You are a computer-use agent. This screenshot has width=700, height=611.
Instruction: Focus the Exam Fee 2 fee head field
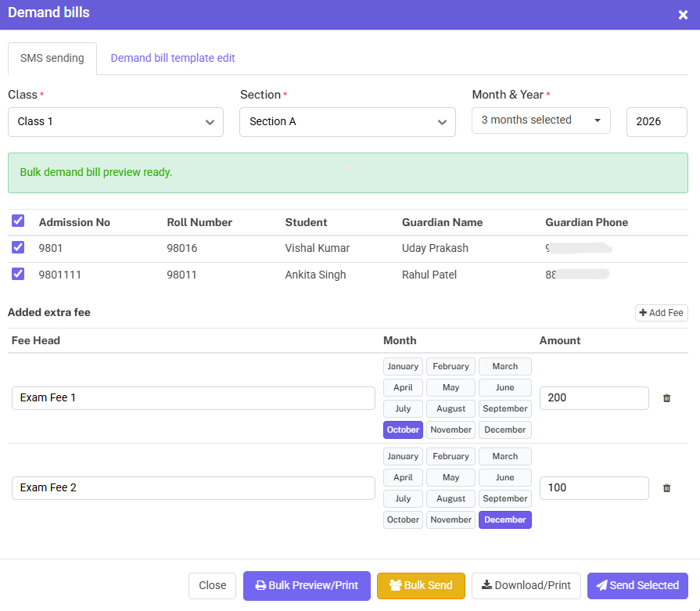(x=193, y=488)
